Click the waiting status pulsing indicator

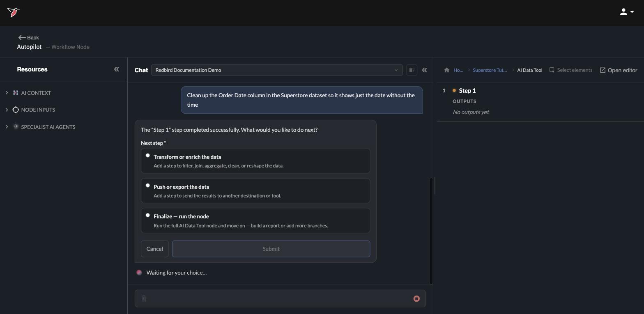click(x=139, y=273)
